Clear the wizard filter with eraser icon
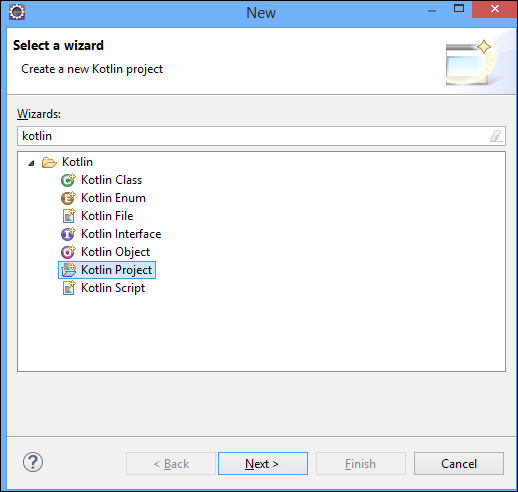 [x=496, y=136]
